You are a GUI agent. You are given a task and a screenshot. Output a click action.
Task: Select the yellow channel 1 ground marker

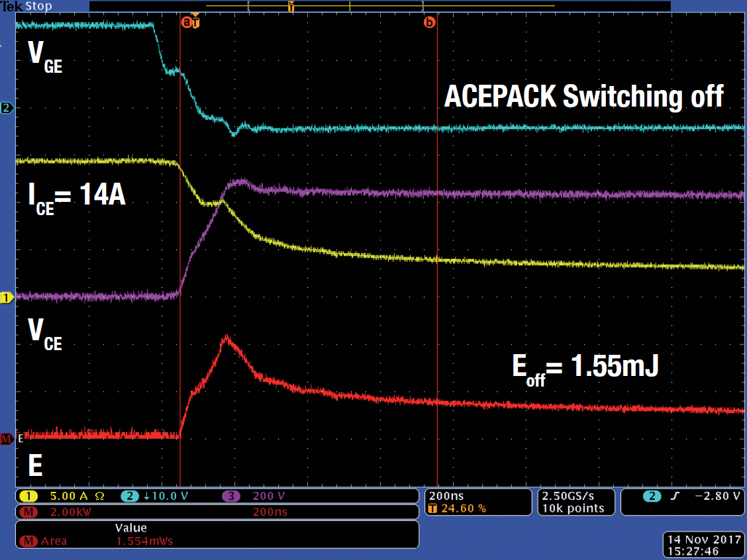(x=7, y=298)
